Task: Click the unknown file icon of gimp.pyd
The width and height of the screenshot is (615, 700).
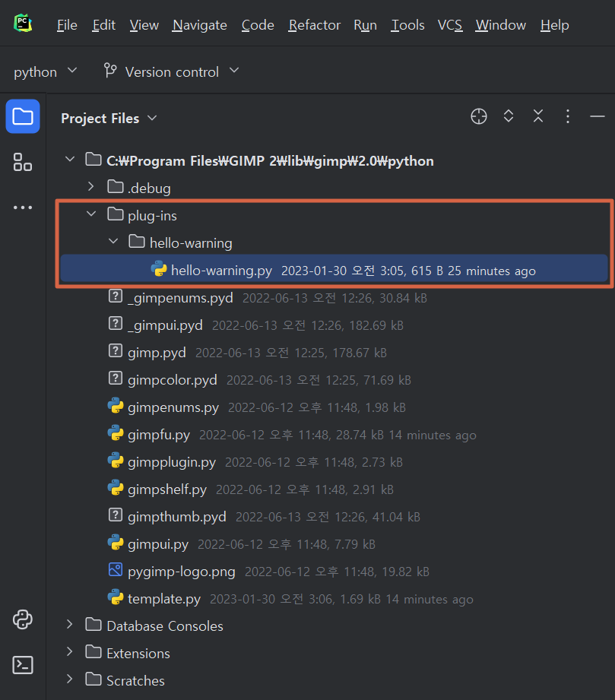Action: click(x=116, y=351)
